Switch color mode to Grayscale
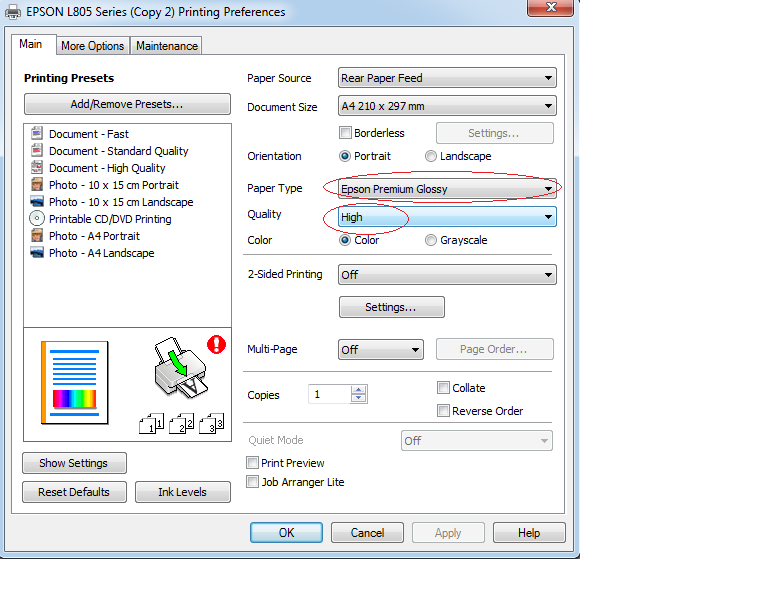Image resolution: width=768 pixels, height=614 pixels. [431, 240]
